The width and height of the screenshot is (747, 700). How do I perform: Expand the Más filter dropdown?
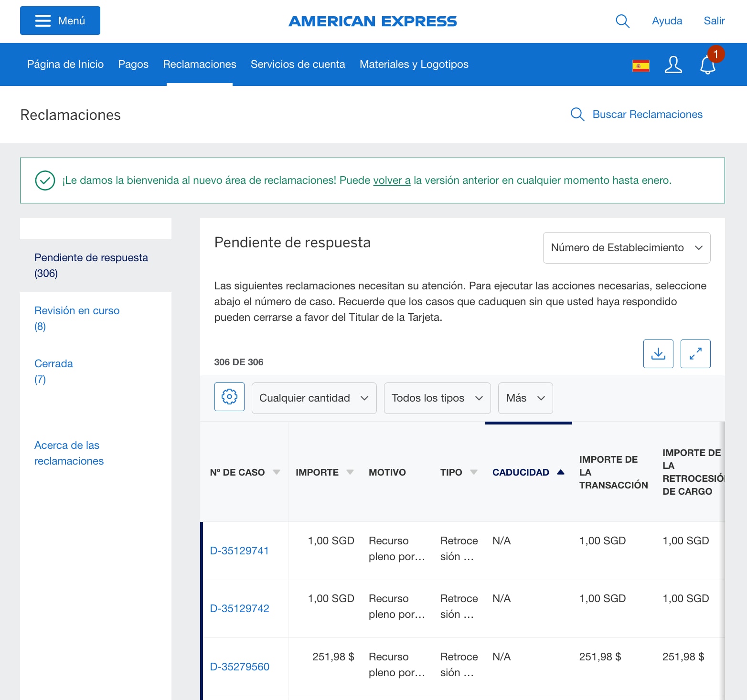coord(525,398)
